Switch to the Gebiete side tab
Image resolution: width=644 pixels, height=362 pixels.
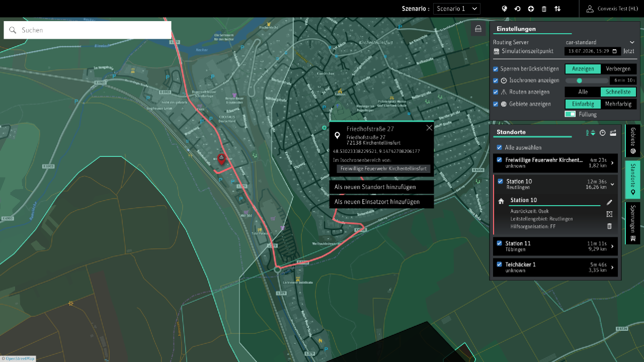pos(633,141)
